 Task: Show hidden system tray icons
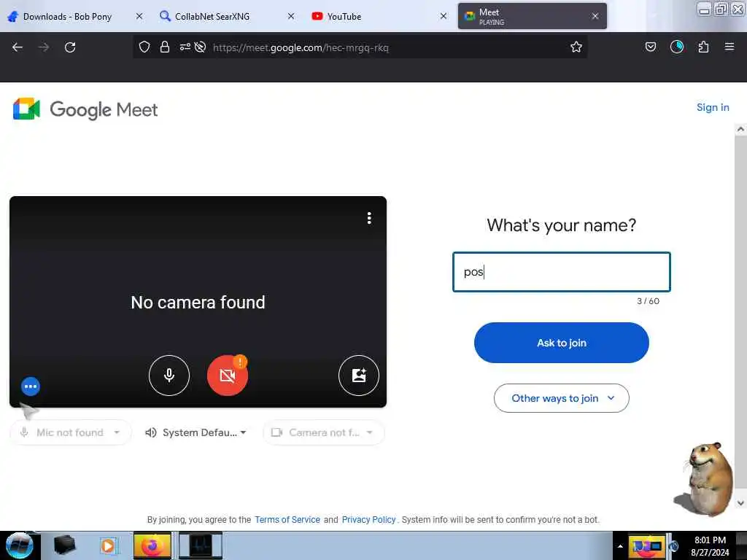point(620,546)
